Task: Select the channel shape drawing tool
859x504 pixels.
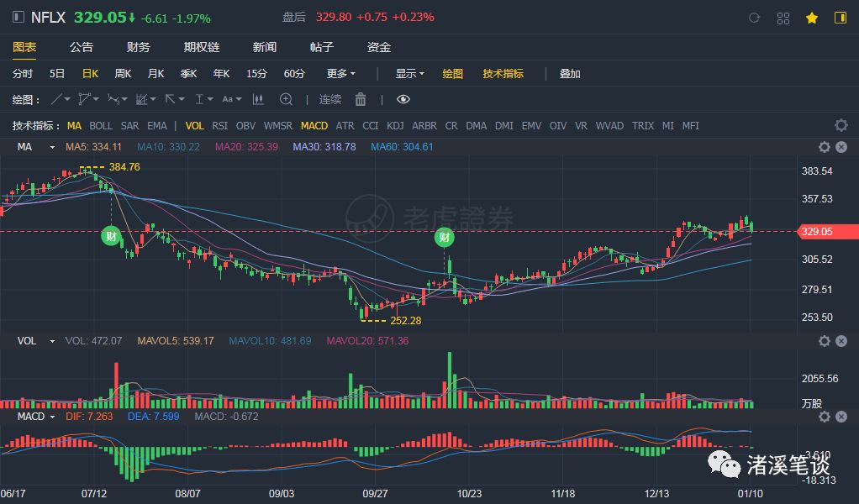Action: tap(84, 100)
